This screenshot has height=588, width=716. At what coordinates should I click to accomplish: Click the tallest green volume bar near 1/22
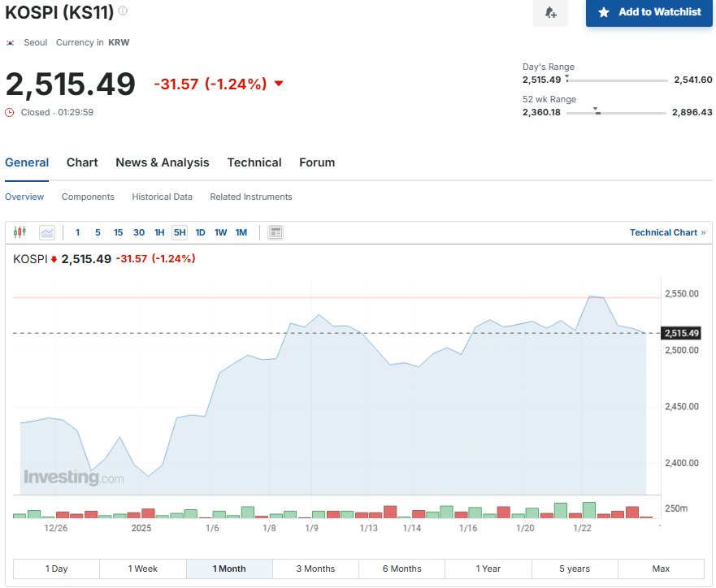589,510
